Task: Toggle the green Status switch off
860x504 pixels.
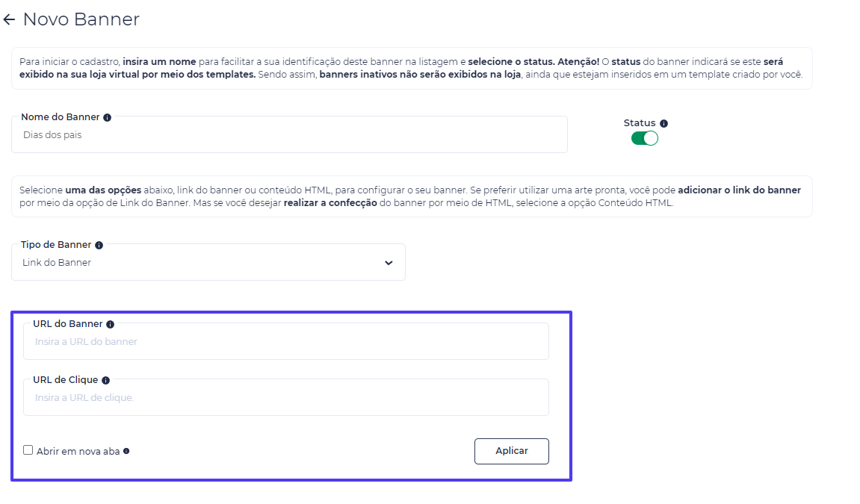Action: (645, 139)
